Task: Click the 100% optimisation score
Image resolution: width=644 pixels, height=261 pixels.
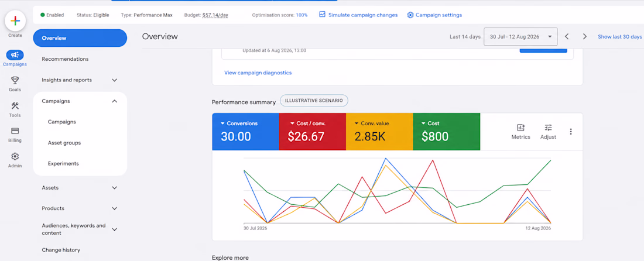Action: [x=302, y=15]
